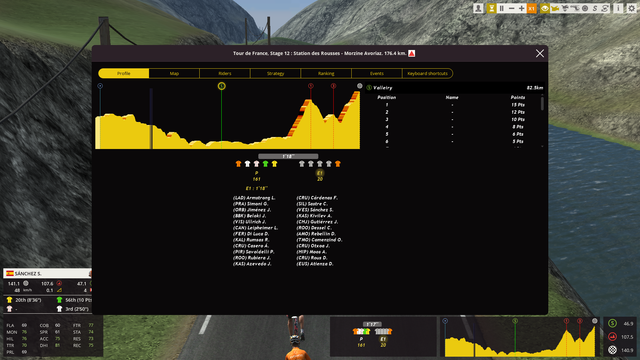The height and width of the screenshot is (360, 640).
Task: Open the Strategy tab
Action: point(276,73)
